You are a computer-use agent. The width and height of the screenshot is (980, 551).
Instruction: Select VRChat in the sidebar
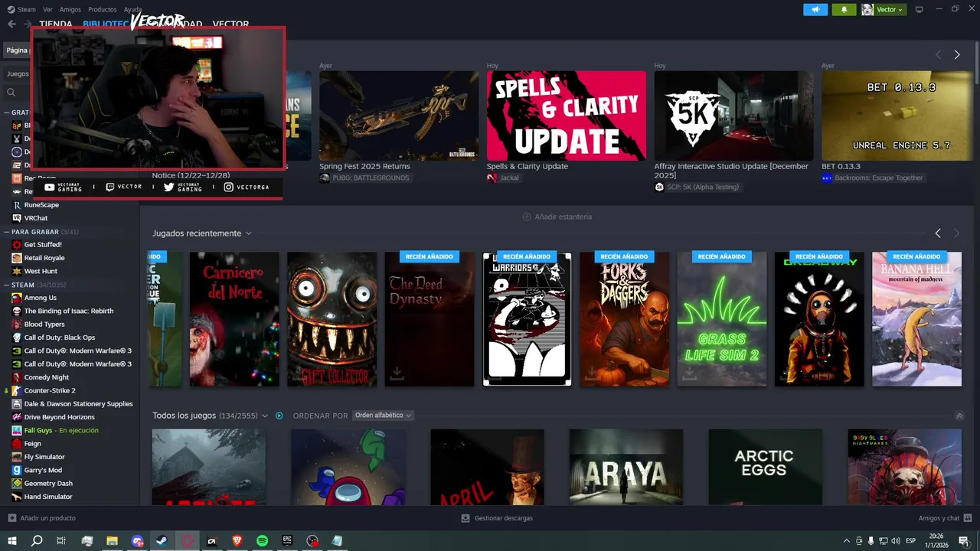click(x=36, y=218)
